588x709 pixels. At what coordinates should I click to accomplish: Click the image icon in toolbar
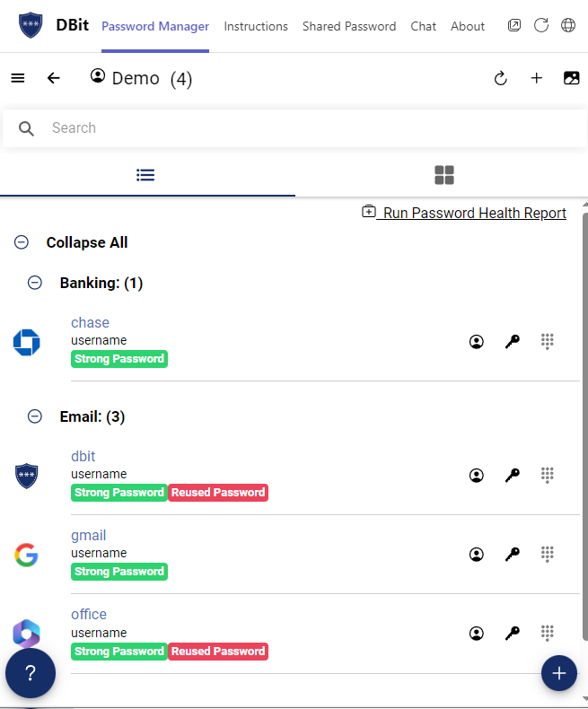[x=571, y=78]
